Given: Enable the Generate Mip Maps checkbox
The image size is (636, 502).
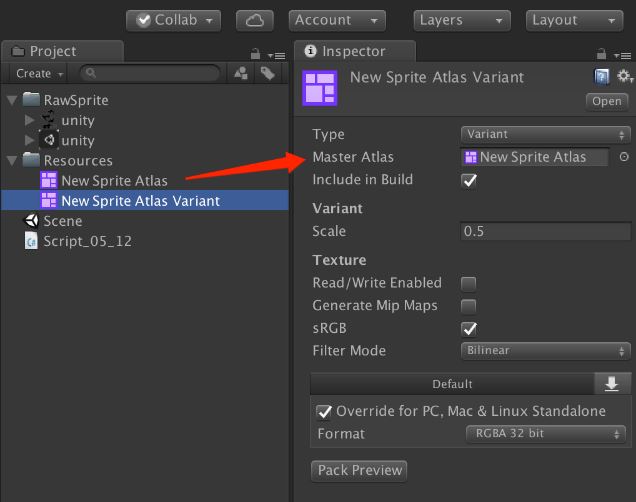Looking at the screenshot, I should click(468, 306).
